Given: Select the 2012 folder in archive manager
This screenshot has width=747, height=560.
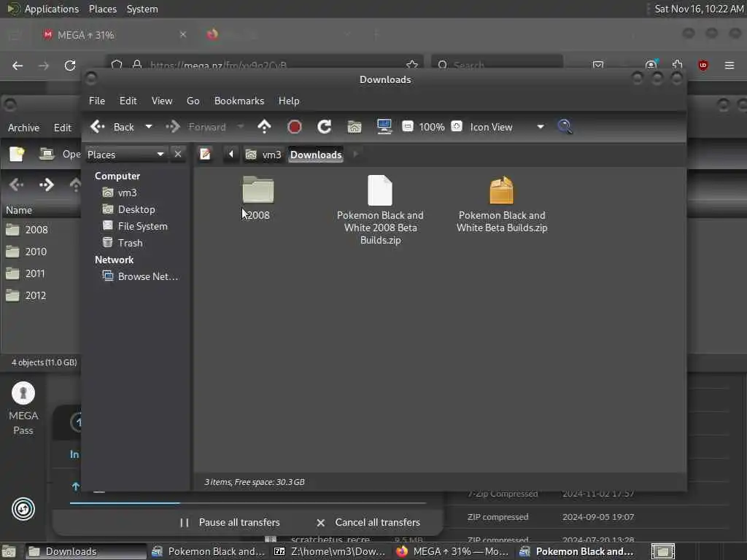Looking at the screenshot, I should (27, 296).
